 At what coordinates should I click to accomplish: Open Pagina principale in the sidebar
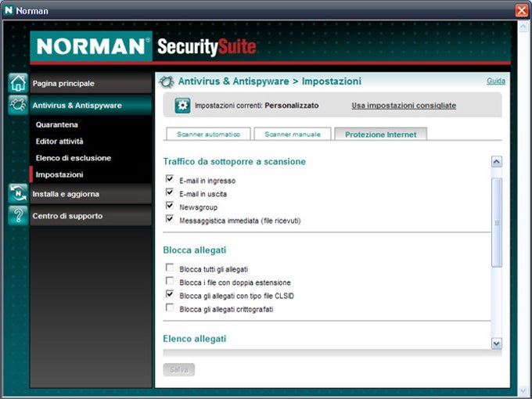pyautogui.click(x=91, y=83)
